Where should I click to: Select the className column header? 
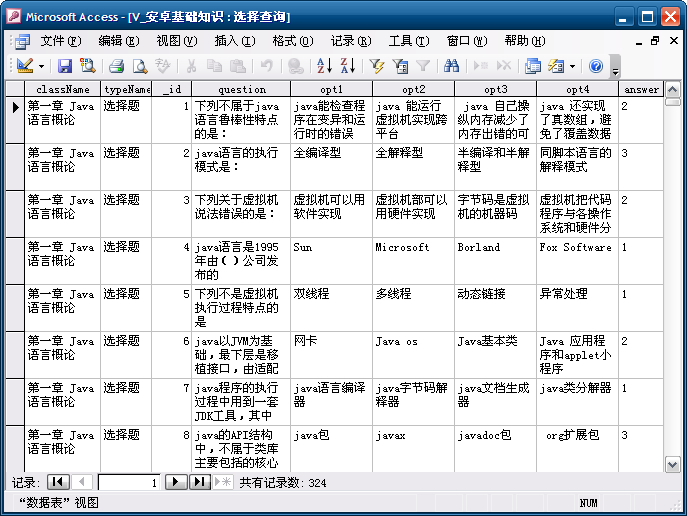(x=63, y=89)
